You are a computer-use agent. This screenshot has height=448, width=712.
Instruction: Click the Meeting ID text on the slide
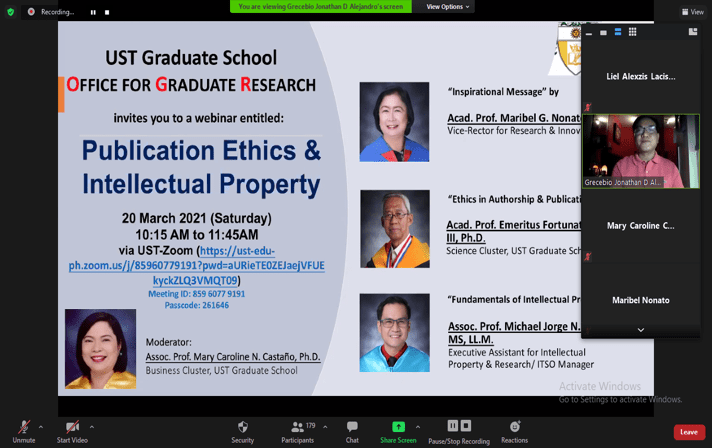point(197,294)
